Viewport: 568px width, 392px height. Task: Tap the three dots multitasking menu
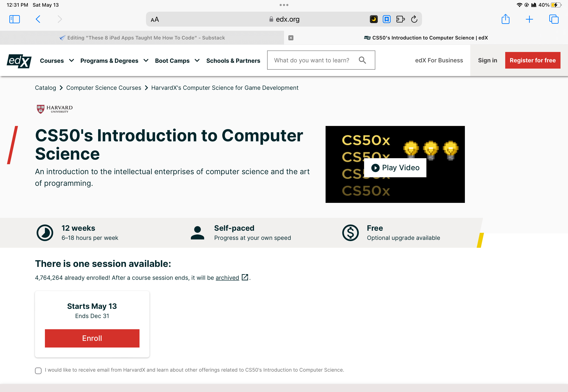(284, 5)
